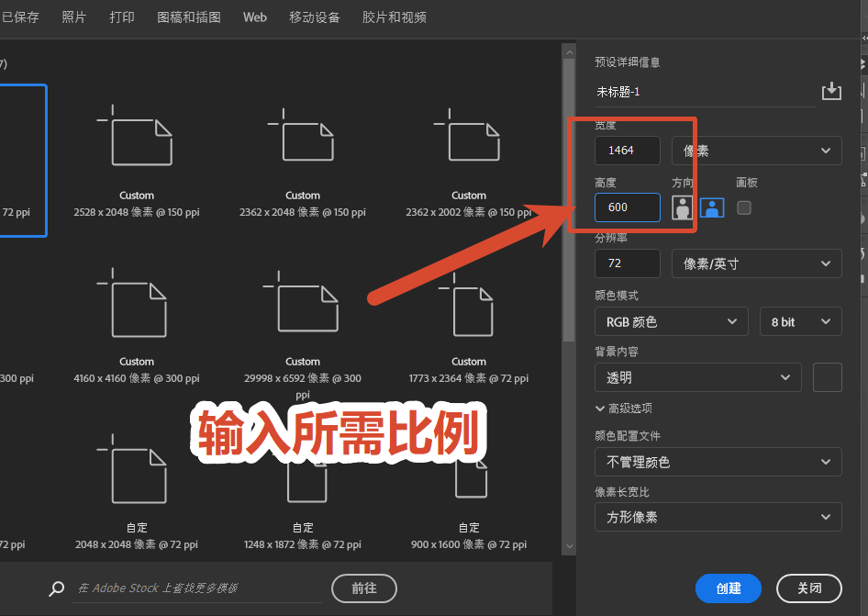This screenshot has height=616, width=868.
Task: Click the preset list scrollbar thumb
Action: 569,199
